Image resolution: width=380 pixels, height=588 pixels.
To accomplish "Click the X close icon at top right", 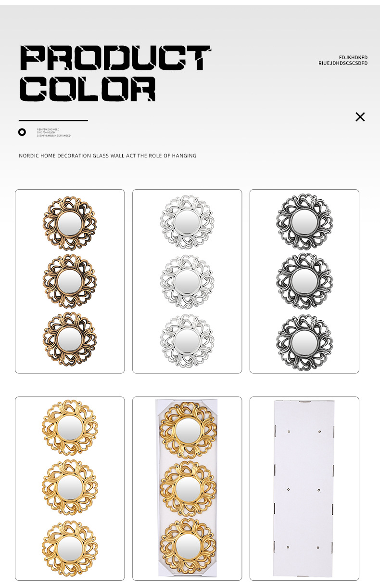I will pos(360,117).
